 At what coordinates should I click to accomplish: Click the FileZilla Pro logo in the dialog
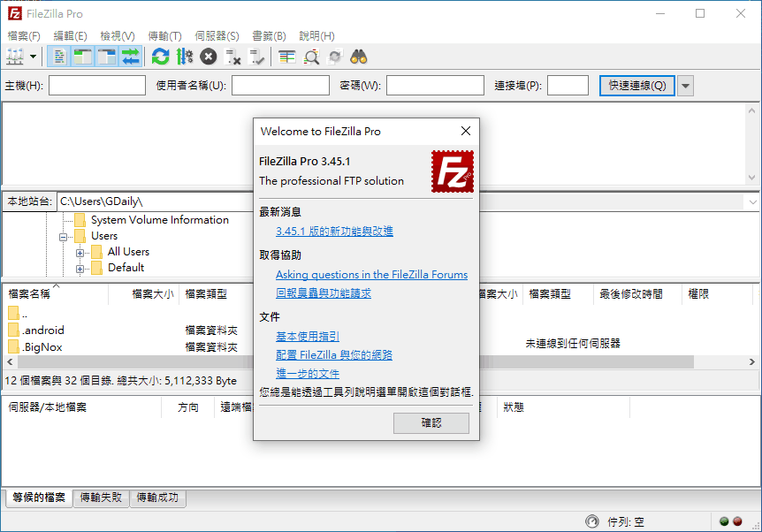pos(453,171)
